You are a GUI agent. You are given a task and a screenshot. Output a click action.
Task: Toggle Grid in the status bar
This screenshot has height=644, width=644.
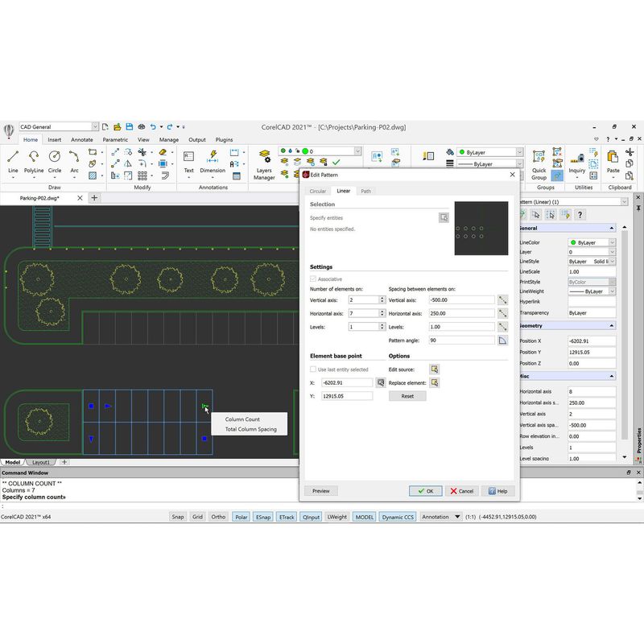click(197, 517)
